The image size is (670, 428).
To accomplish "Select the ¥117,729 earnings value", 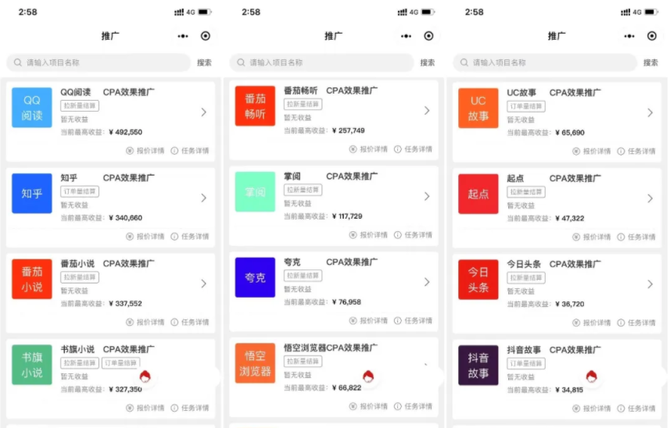I will pos(347,217).
